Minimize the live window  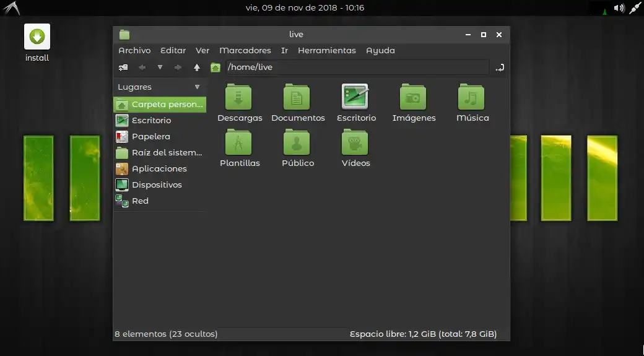pos(468,35)
